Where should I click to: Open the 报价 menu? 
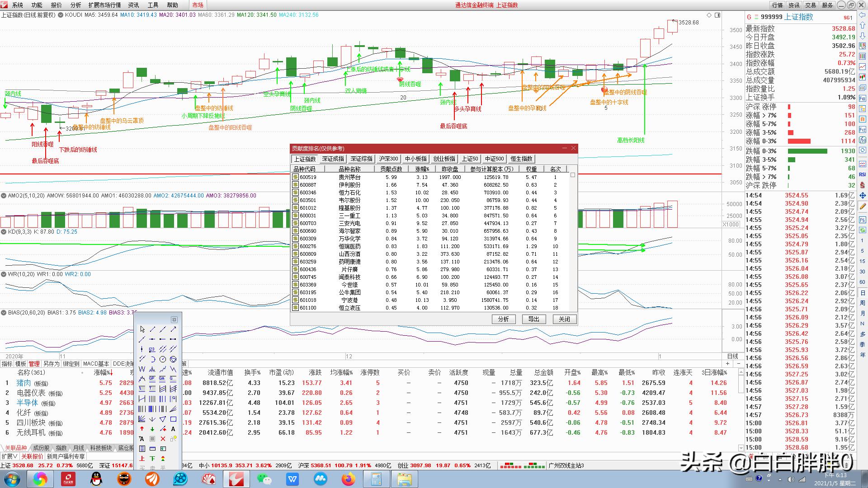click(56, 5)
